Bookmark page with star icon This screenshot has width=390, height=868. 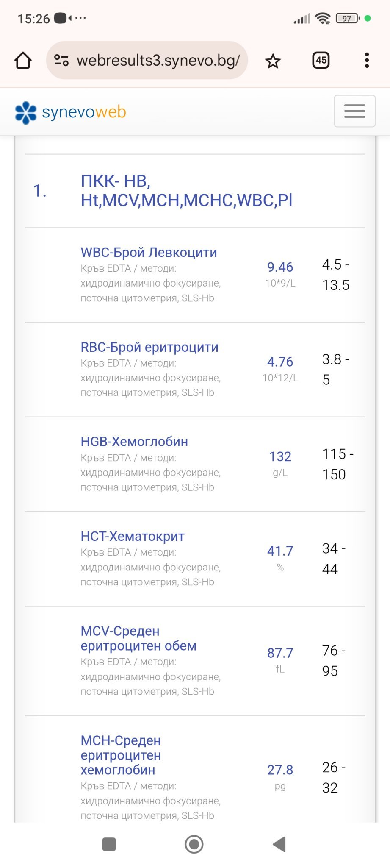click(273, 61)
